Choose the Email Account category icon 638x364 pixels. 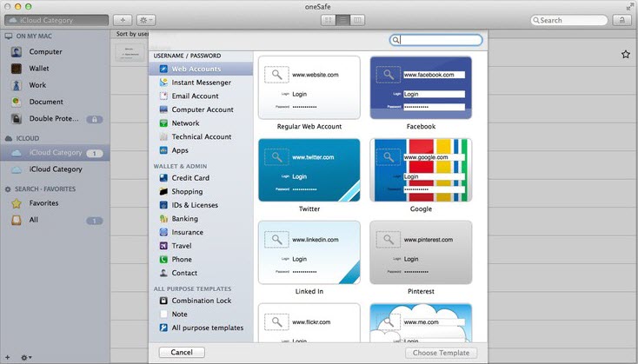coord(163,96)
